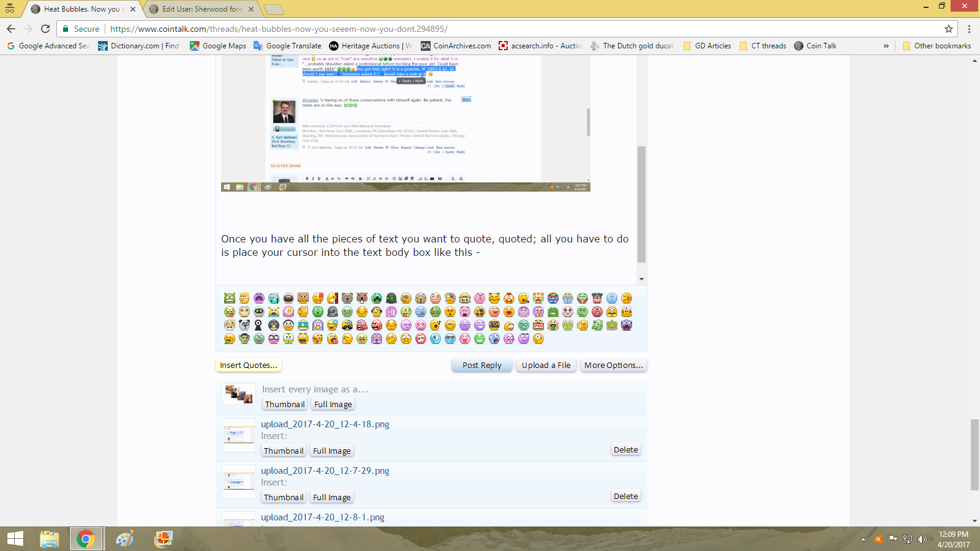
Task: Insert the panda smiley
Action: point(244,325)
